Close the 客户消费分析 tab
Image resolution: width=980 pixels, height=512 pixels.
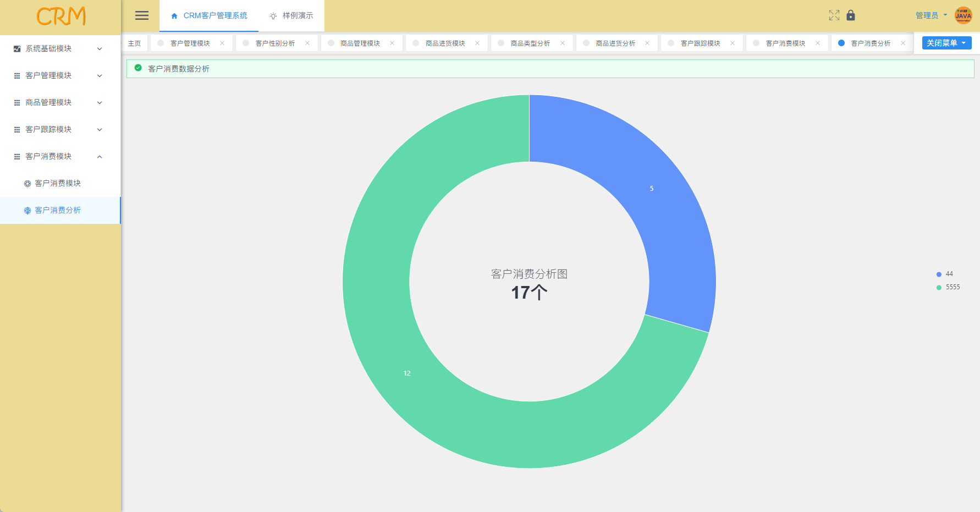[x=903, y=43]
